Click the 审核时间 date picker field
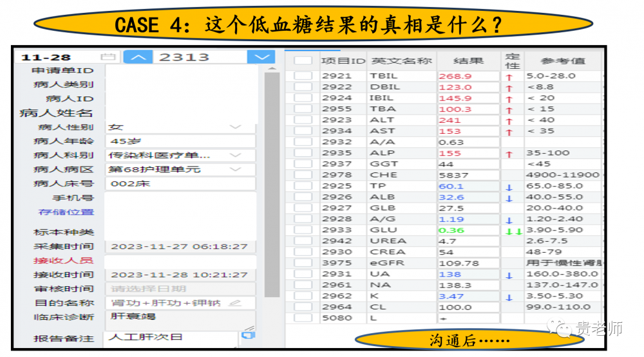This screenshot has height=357, width=644. pos(180,289)
